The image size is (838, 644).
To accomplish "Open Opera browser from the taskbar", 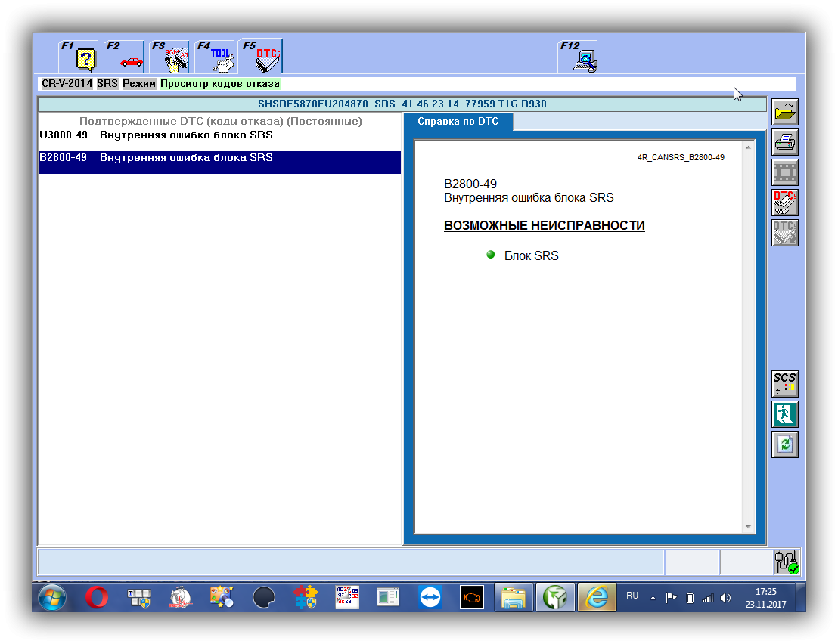I will (97, 597).
